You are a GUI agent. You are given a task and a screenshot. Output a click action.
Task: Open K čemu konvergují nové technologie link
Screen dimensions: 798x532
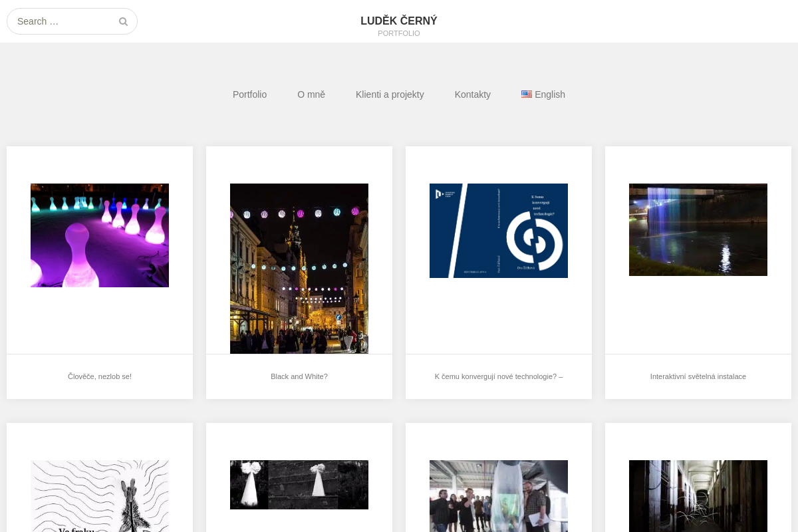coord(499,376)
